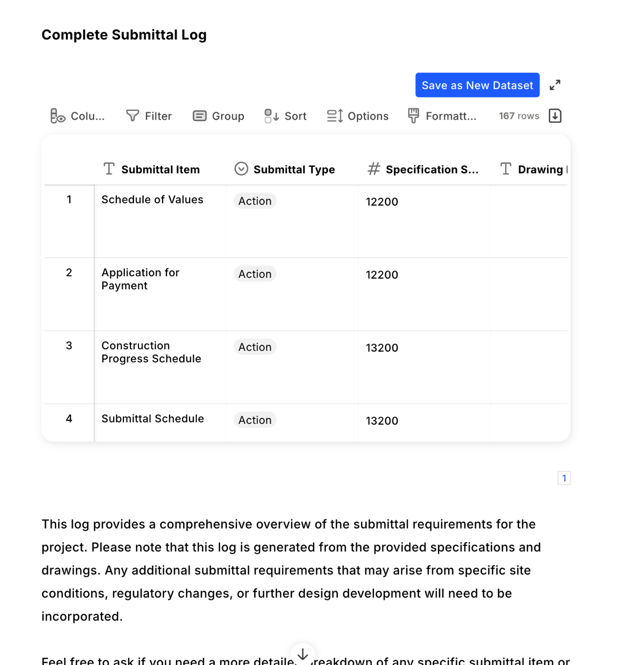Open the Group rows option
644x665 pixels.
tap(219, 116)
